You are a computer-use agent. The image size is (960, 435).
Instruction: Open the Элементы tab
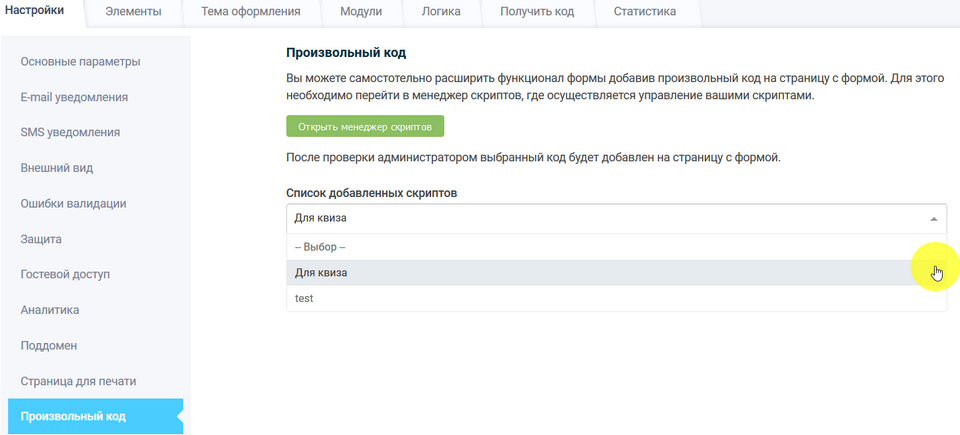click(134, 12)
